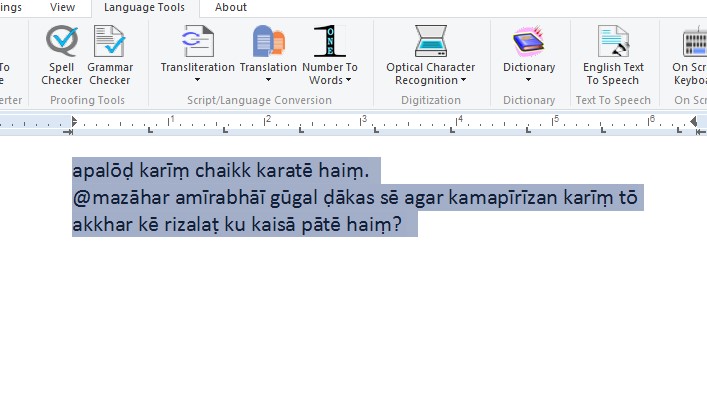Image resolution: width=707 pixels, height=409 pixels.
Task: Start English Text To Speech
Action: pyautogui.click(x=612, y=42)
